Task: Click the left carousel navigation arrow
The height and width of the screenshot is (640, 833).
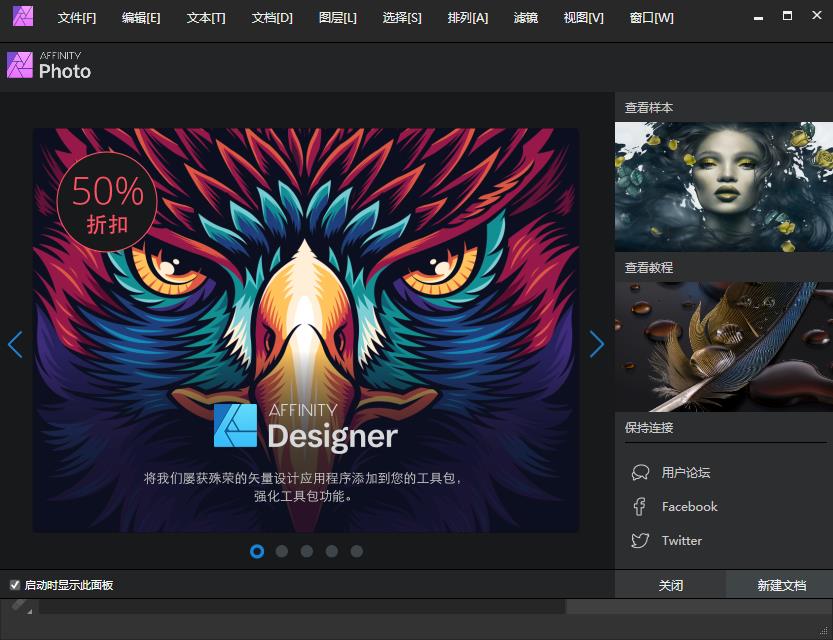Action: point(14,344)
